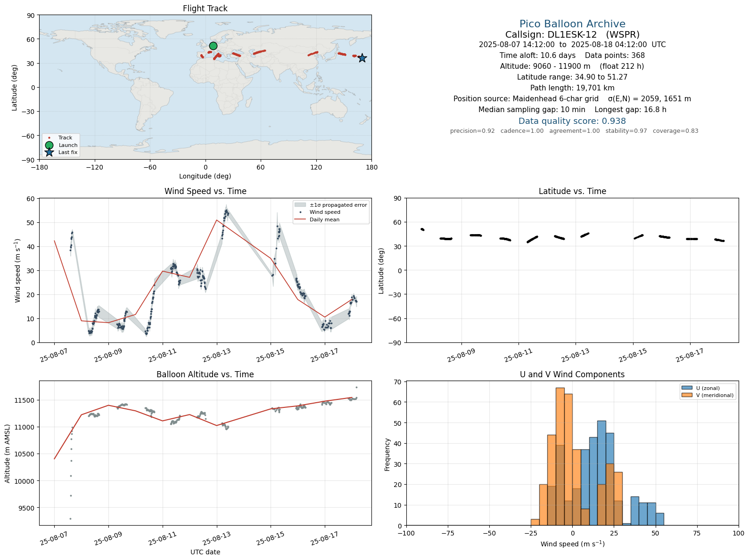Click the blue U (zonal) legend swatch
The width and height of the screenshot is (749, 560).
pyautogui.click(x=686, y=388)
